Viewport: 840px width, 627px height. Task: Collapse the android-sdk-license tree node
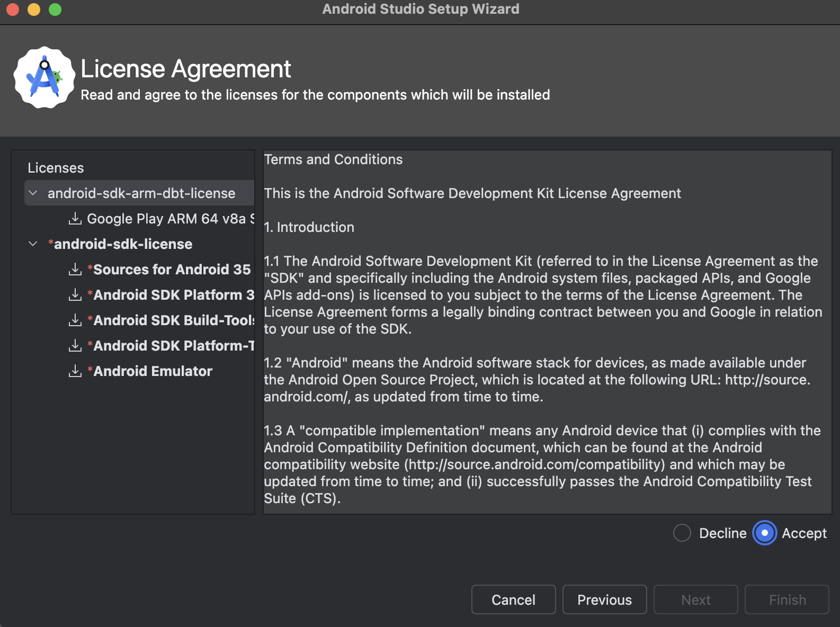tap(33, 244)
